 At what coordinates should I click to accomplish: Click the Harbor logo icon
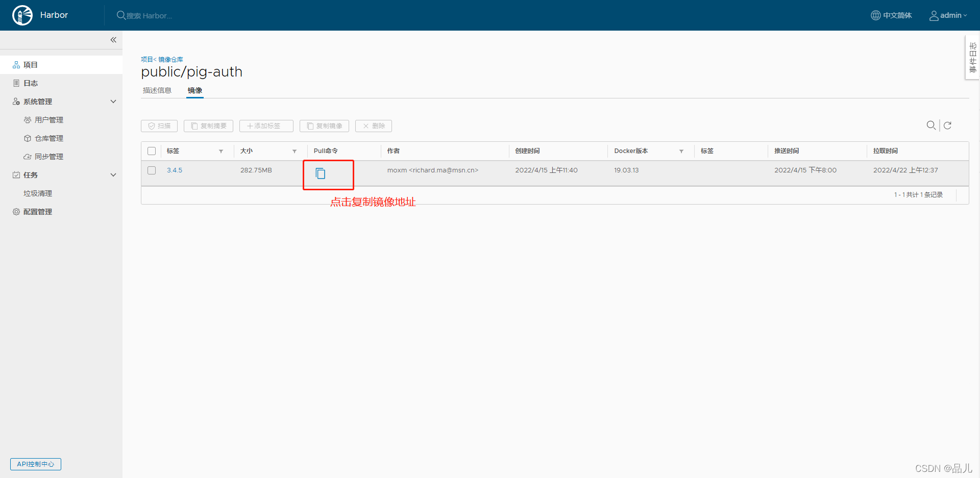tap(22, 15)
